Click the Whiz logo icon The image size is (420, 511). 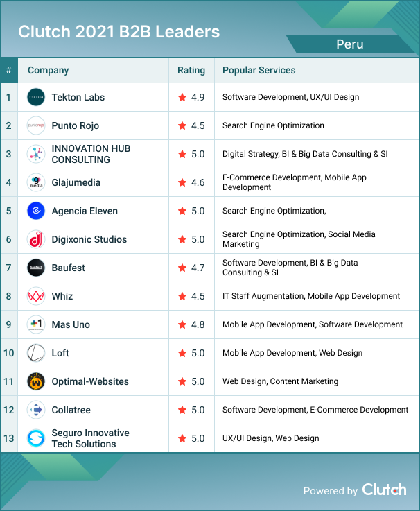click(36, 296)
